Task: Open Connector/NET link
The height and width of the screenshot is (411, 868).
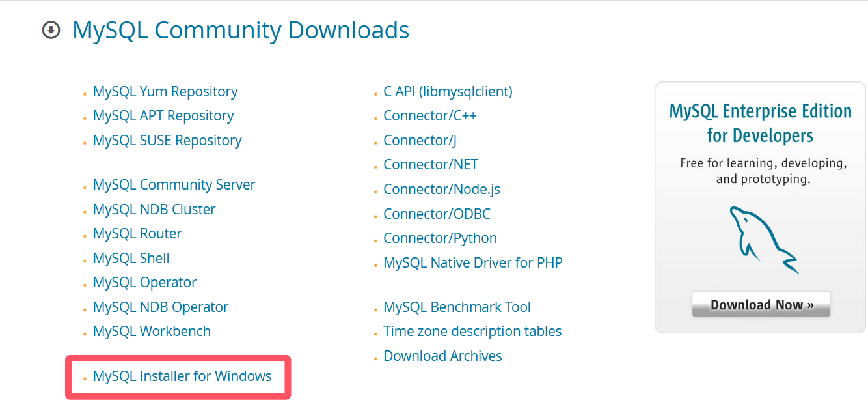Action: tap(431, 165)
